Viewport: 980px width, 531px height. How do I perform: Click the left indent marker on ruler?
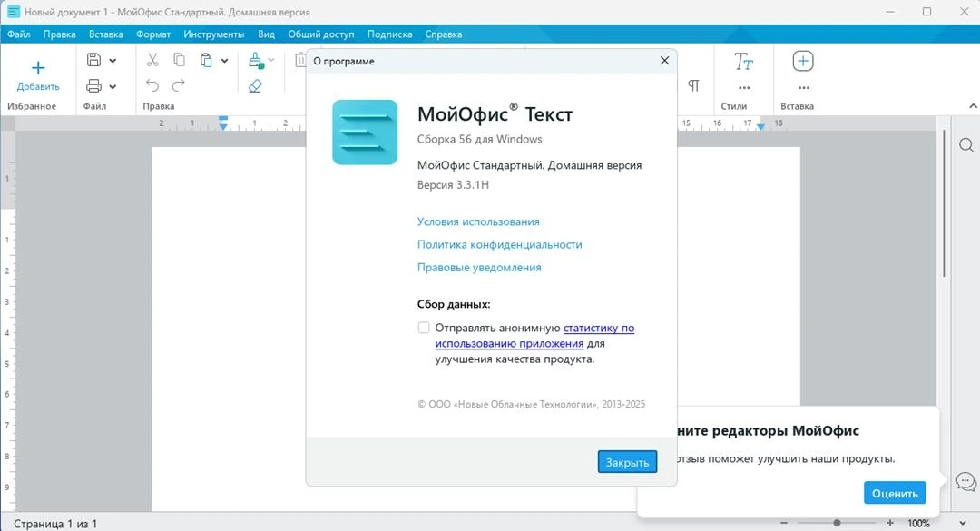[223, 123]
